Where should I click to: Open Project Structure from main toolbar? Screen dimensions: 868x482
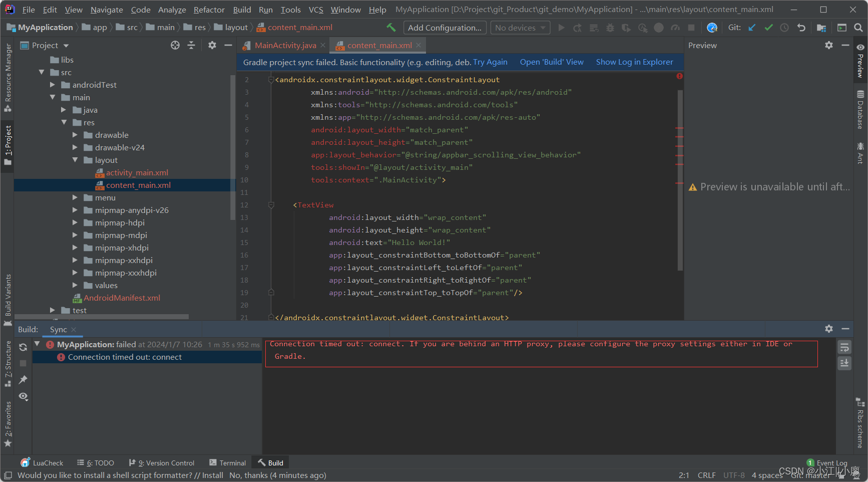[x=821, y=28]
